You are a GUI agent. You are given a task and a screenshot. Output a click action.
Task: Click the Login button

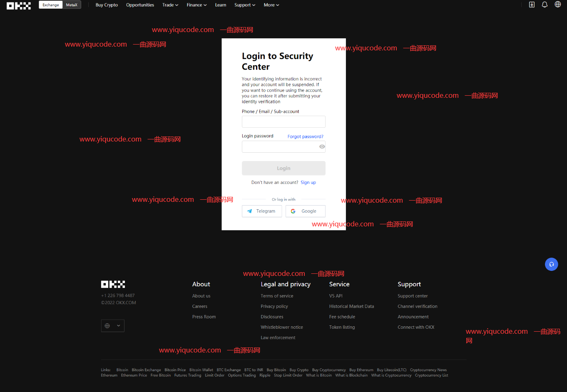coord(283,168)
